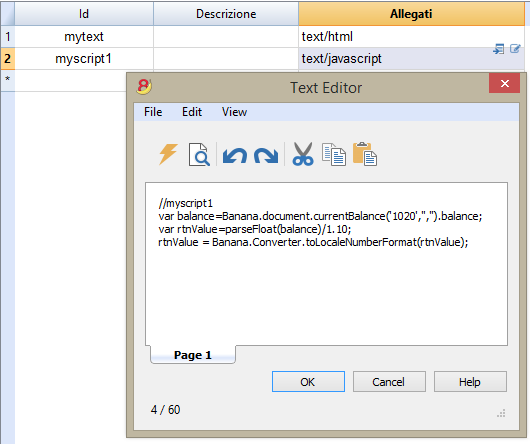Close the Text Editor dialog
Screen dimensions: 530x444
pos(504,83)
